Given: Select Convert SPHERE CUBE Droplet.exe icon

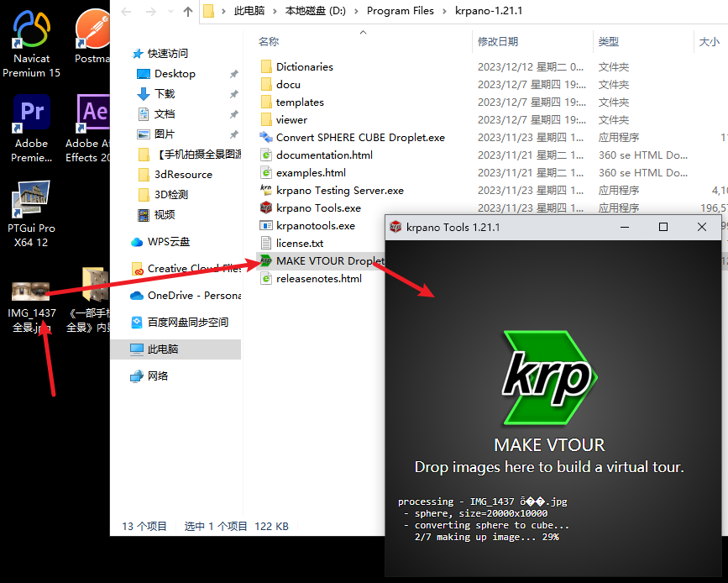Looking at the screenshot, I should 266,138.
